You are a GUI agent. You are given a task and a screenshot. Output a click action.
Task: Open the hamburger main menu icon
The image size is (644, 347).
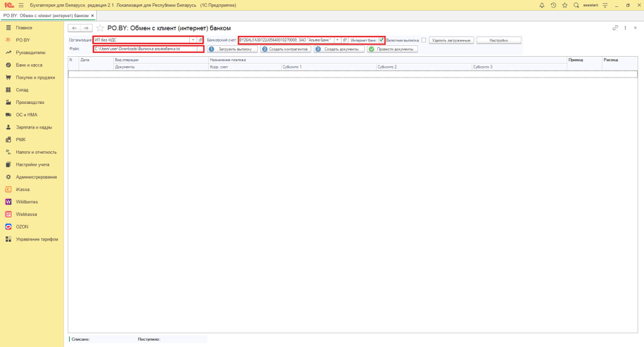(21, 5)
